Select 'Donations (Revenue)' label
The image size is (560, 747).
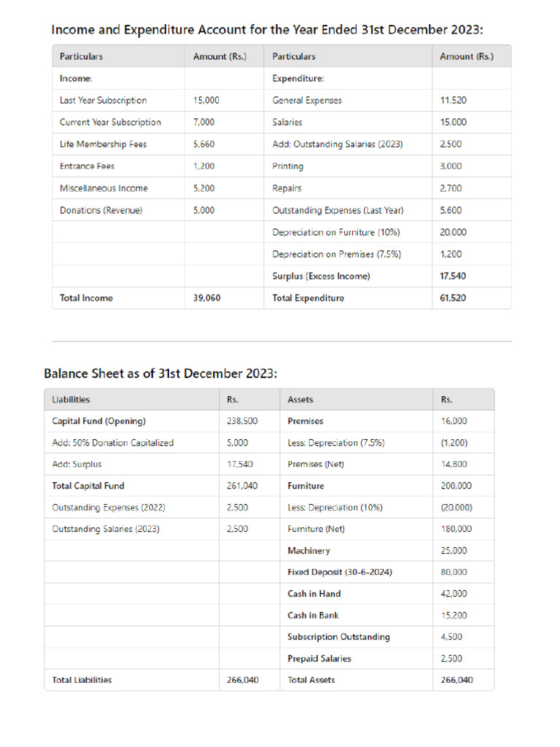[101, 210]
